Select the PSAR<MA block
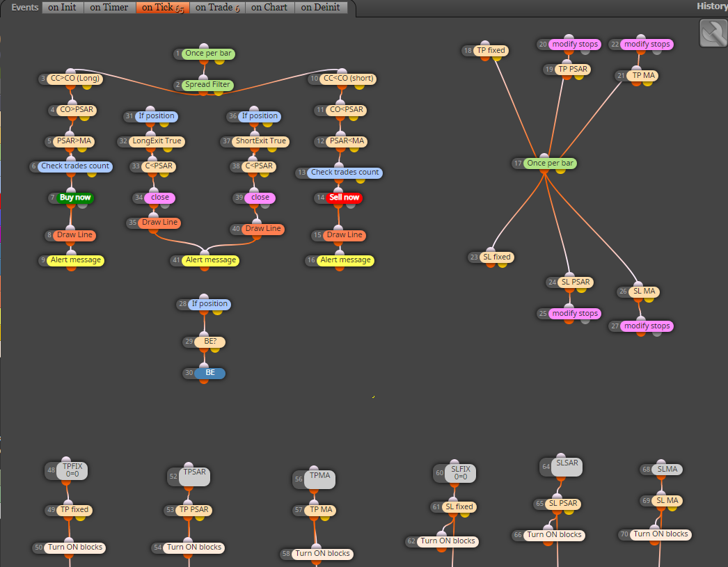728x567 pixels. [347, 141]
